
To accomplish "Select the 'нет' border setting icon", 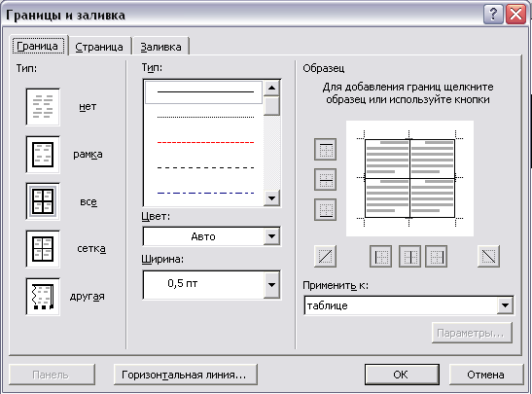I will click(43, 107).
